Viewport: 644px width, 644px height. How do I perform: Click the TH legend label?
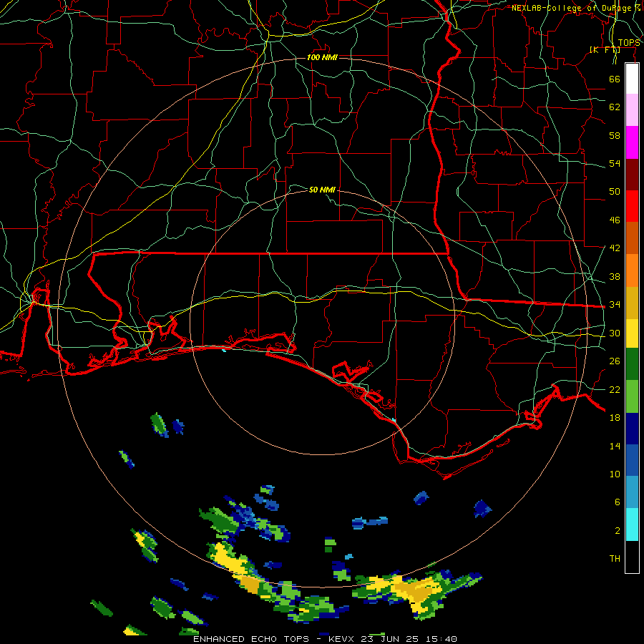pyautogui.click(x=615, y=558)
